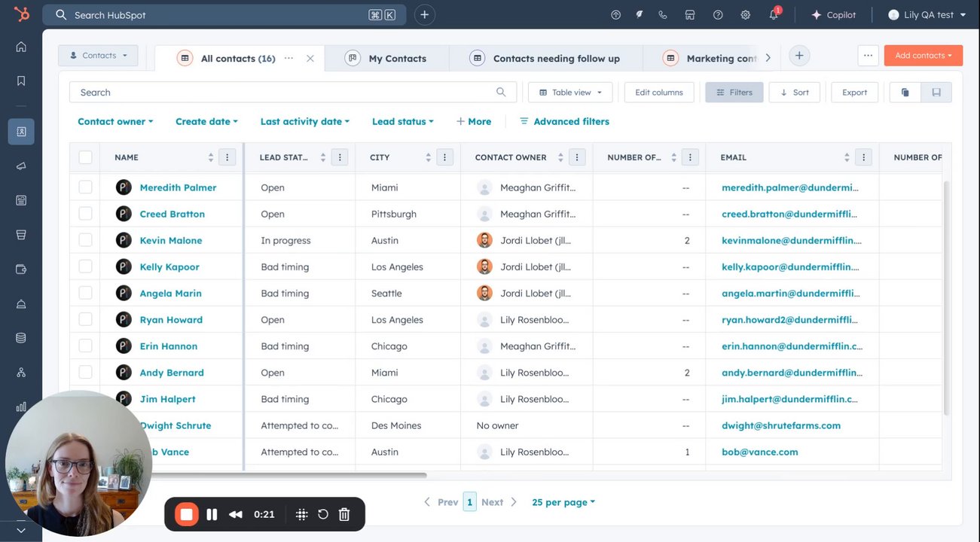Check the box for Meredith Palmer
980x542 pixels.
(85, 187)
